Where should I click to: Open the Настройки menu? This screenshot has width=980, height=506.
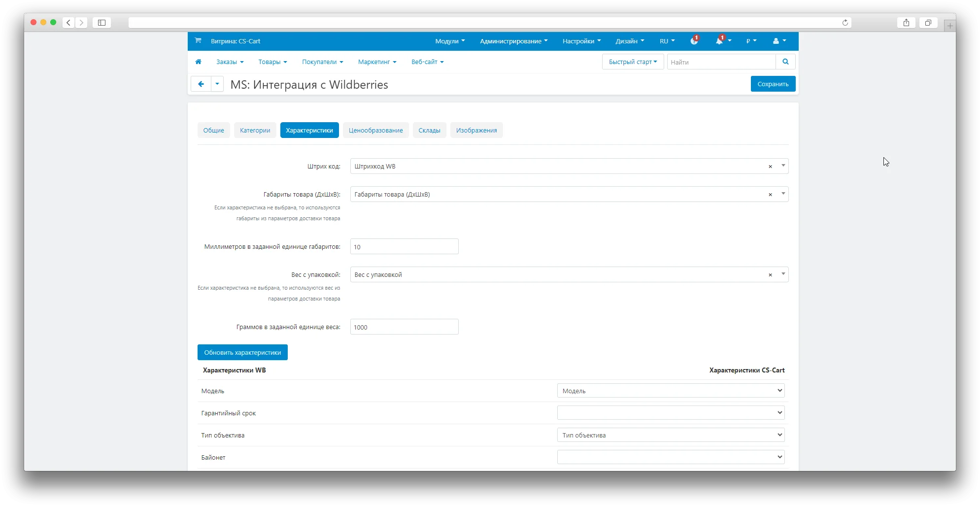point(582,41)
